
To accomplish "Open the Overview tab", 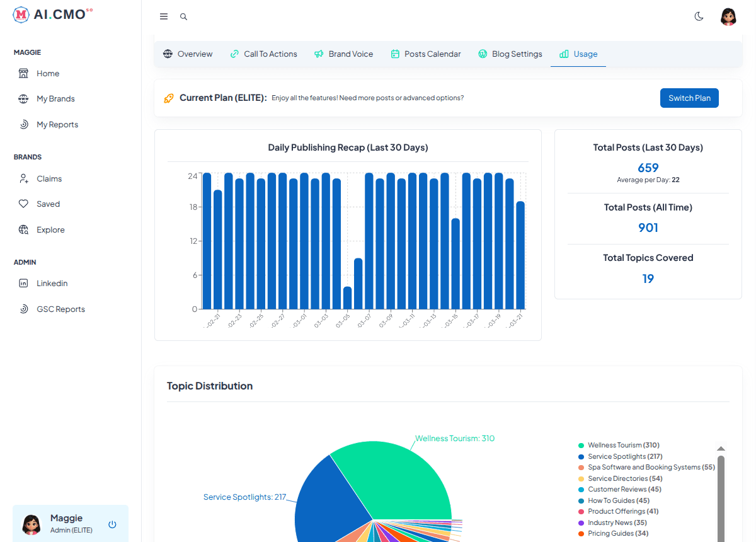I will pos(187,54).
